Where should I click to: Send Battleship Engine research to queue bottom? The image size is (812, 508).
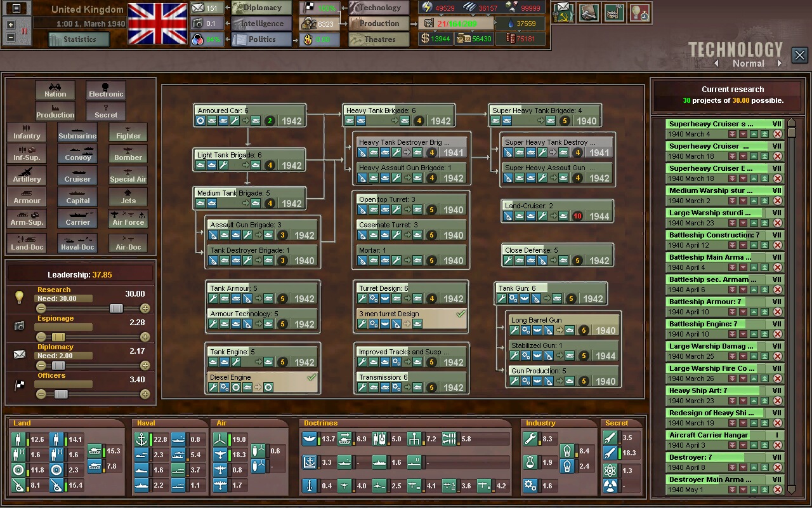(x=732, y=334)
